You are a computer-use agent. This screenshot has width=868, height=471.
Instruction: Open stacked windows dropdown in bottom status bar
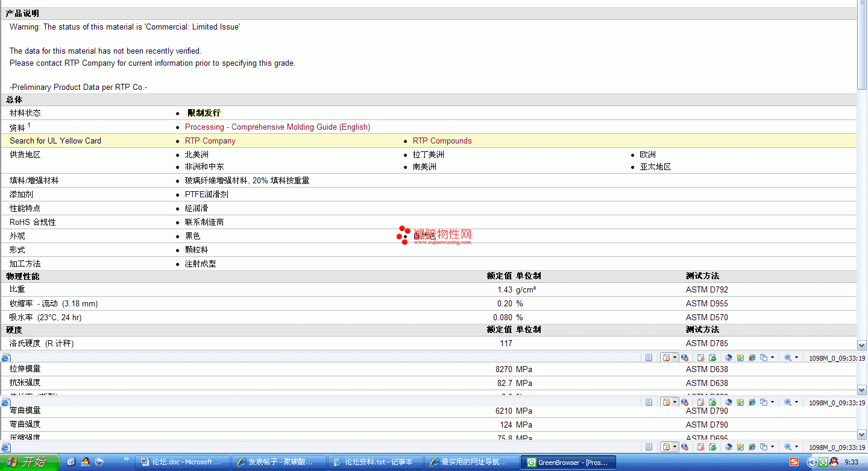click(x=772, y=447)
